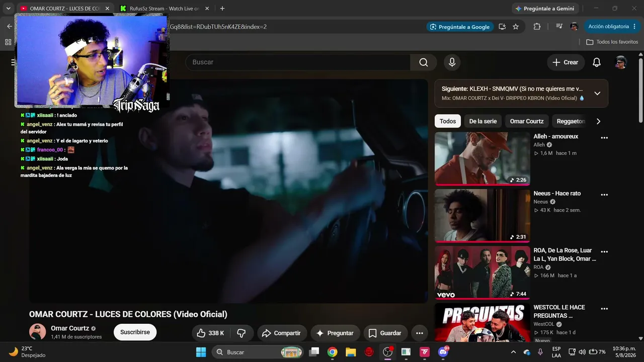Like the video with 338 K likes
This screenshot has width=644, height=362.
[x=210, y=333]
